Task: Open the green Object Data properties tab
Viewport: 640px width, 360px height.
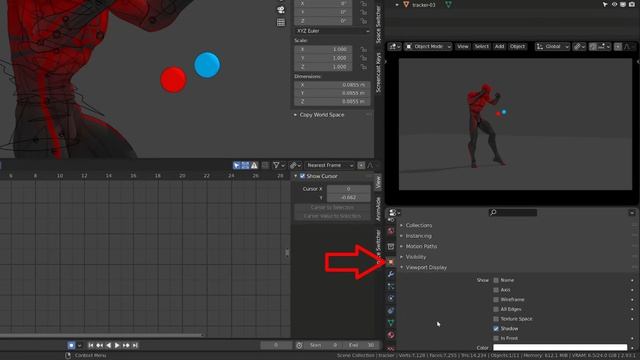Action: (x=391, y=323)
